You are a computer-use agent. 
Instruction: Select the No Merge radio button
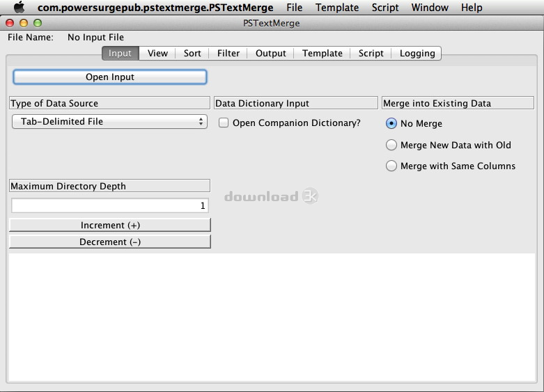391,124
